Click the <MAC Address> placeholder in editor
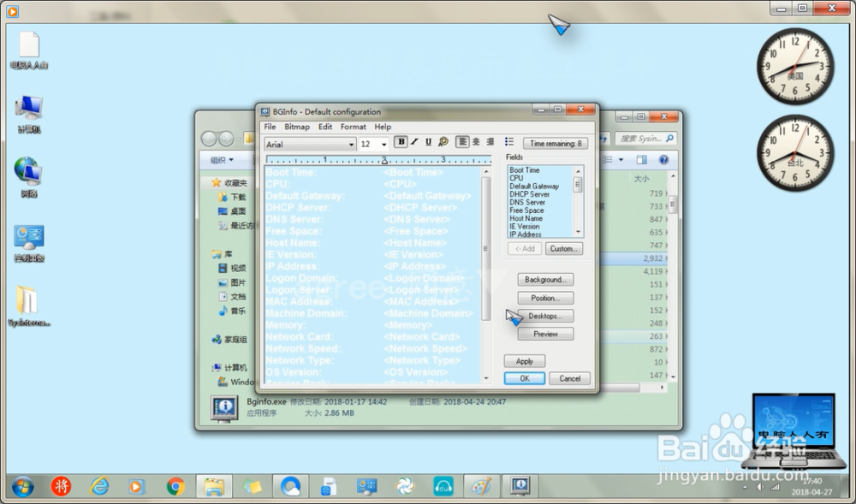856x504 pixels. point(421,302)
